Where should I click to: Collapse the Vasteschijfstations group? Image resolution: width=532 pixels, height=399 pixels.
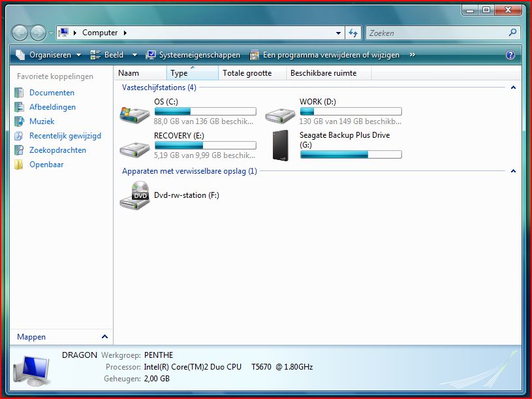pyautogui.click(x=513, y=88)
